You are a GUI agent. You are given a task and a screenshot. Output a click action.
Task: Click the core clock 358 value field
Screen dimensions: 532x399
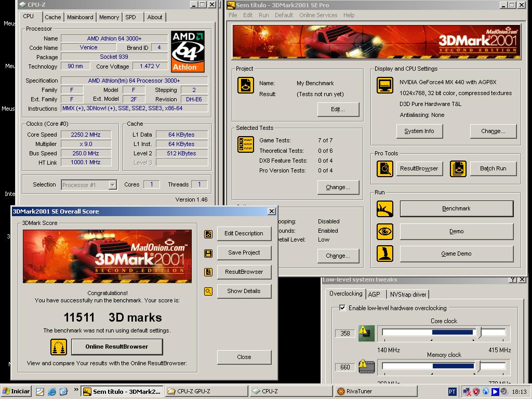point(345,334)
